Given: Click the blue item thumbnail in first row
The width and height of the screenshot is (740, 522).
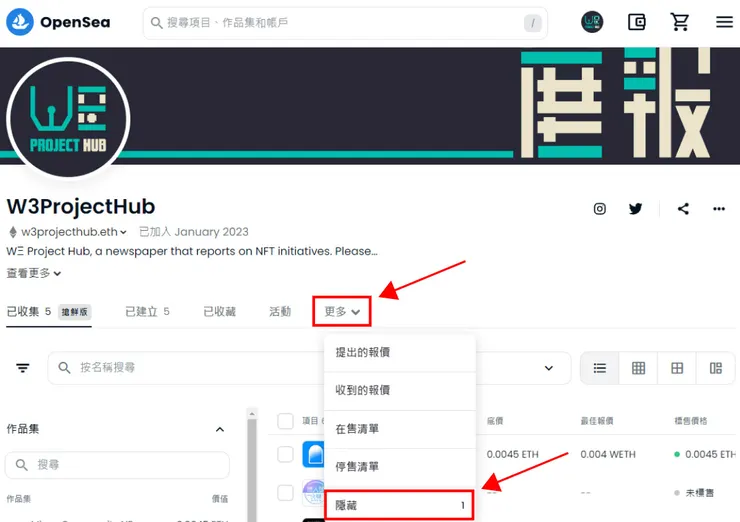Looking at the screenshot, I should [313, 454].
